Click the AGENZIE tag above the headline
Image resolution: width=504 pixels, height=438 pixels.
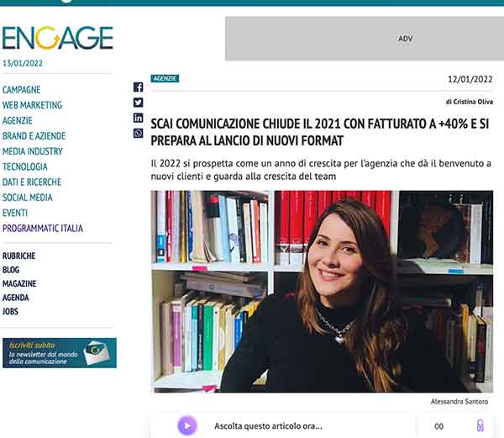(165, 78)
